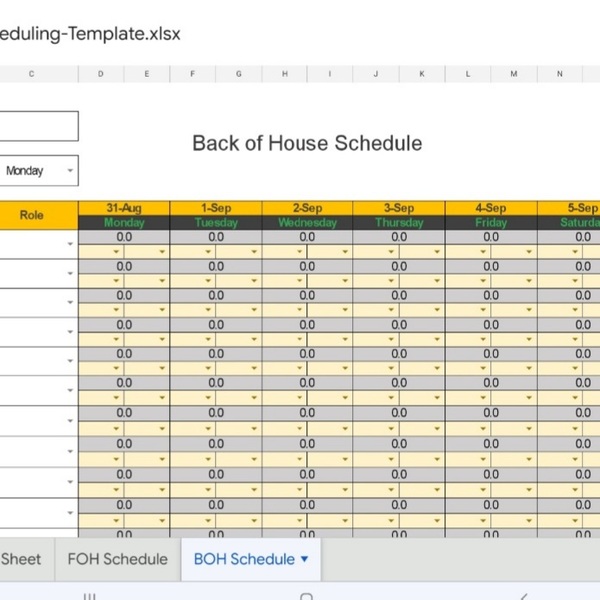Select column G header
Screen dimensions: 600x600
tap(238, 74)
